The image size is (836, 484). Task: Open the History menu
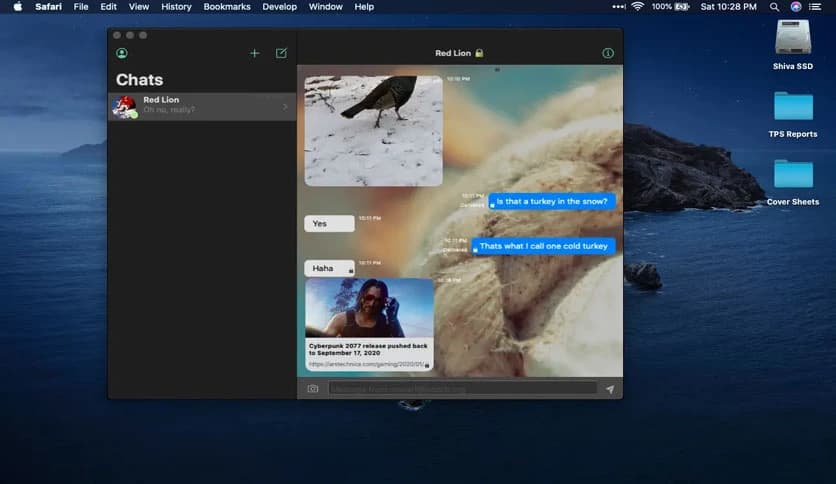(x=176, y=7)
